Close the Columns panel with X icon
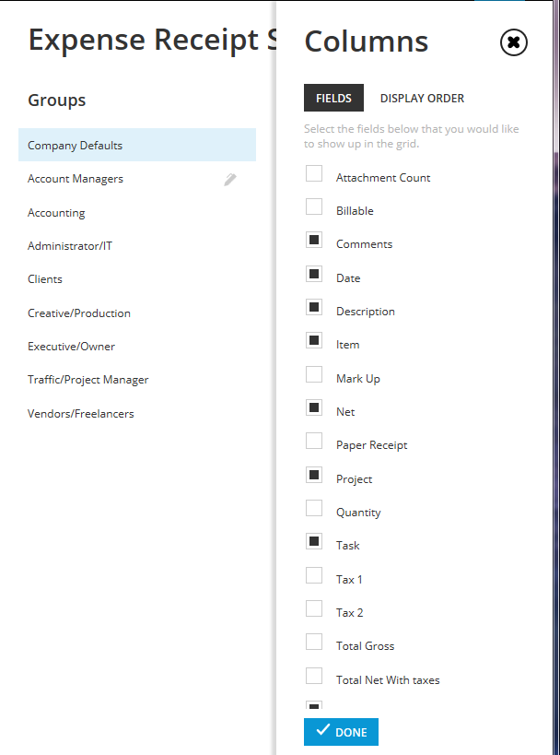 [513, 42]
